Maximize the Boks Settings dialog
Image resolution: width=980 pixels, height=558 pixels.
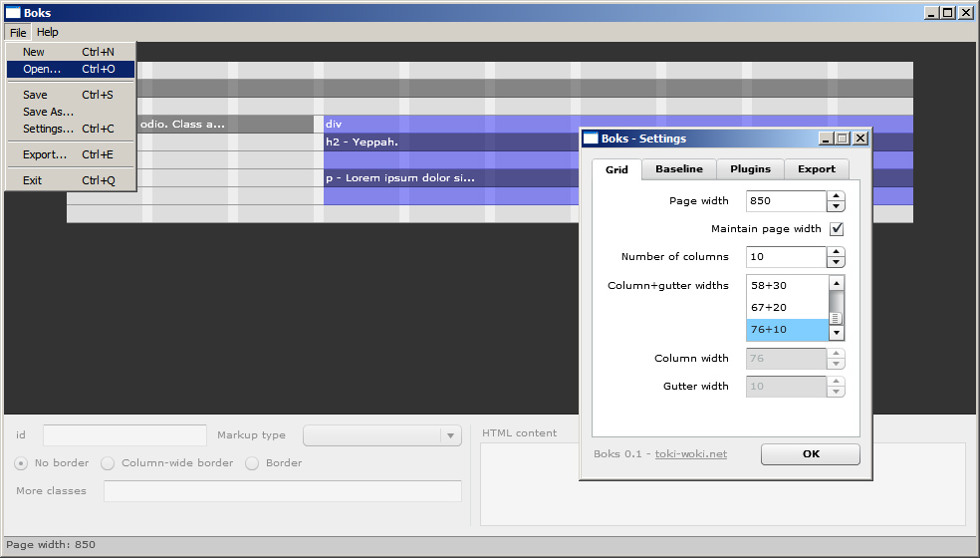[843, 139]
